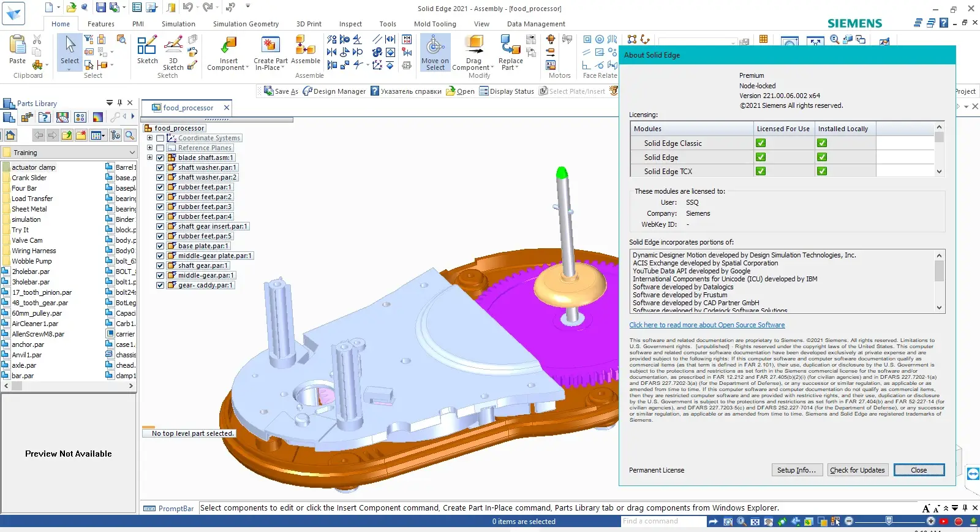Screen dimensions: 980x532
Task: Toggle base plate.par:1 checkbox
Action: tap(160, 246)
